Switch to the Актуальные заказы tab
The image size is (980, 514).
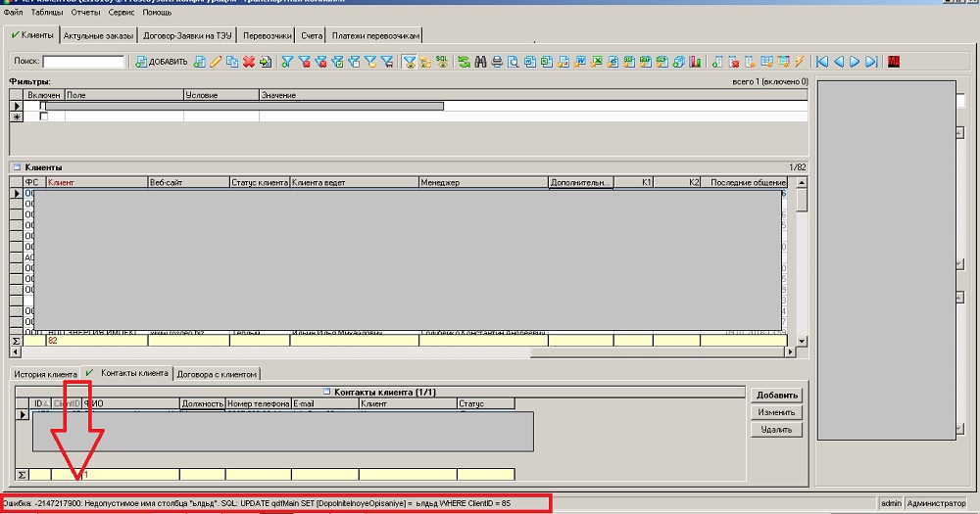pos(98,35)
